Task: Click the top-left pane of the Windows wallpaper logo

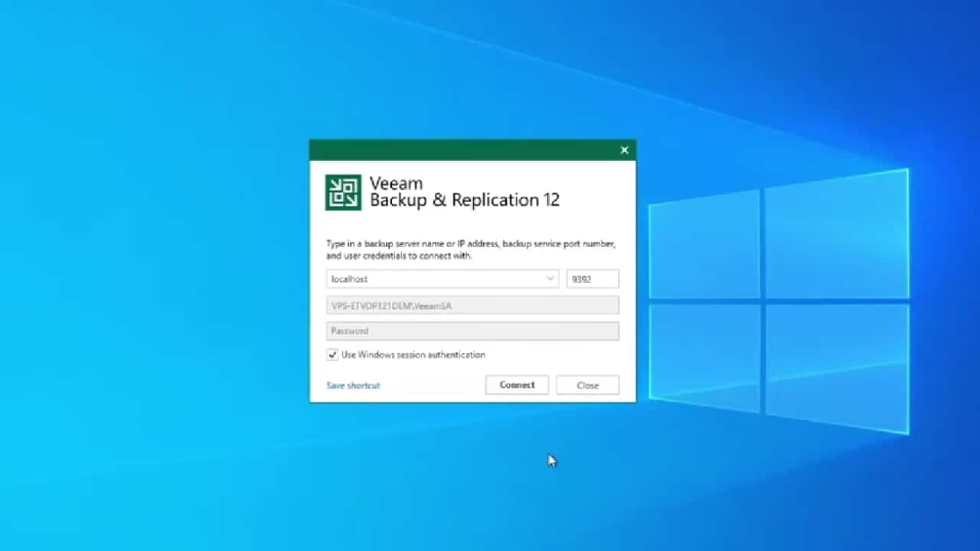Action: click(x=704, y=243)
